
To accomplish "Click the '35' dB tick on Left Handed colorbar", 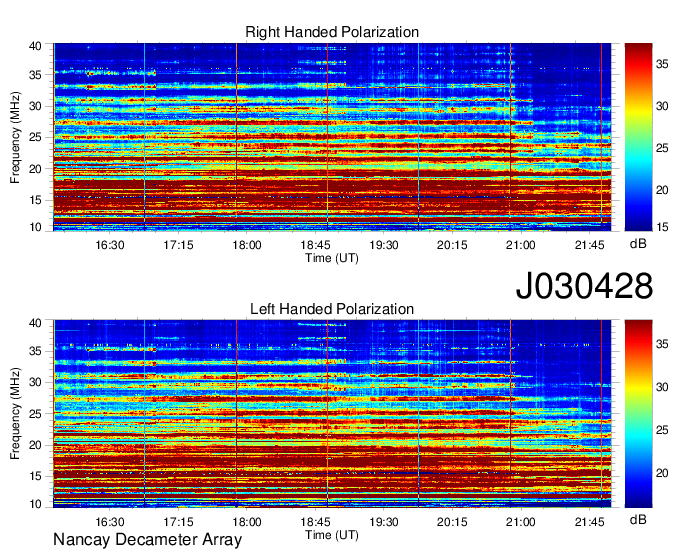I will tap(662, 344).
